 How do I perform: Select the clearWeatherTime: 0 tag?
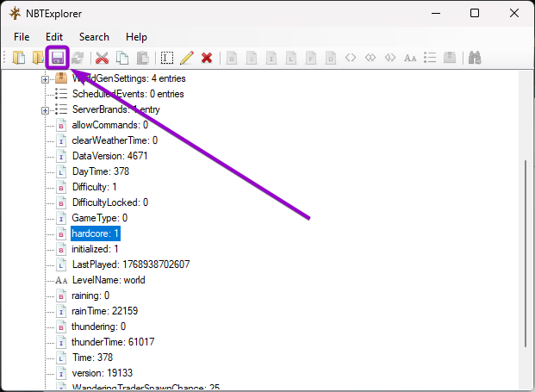point(115,140)
